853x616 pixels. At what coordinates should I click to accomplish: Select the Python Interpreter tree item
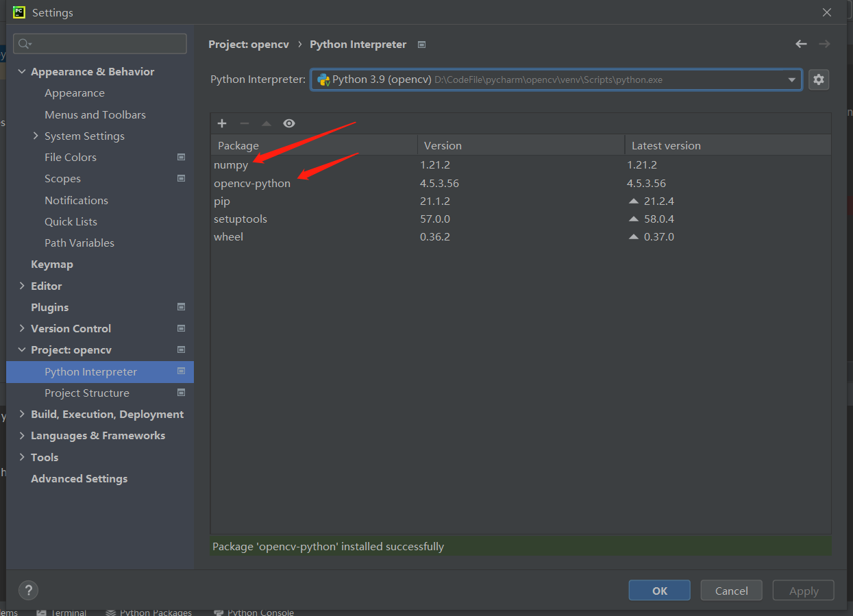pyautogui.click(x=100, y=371)
